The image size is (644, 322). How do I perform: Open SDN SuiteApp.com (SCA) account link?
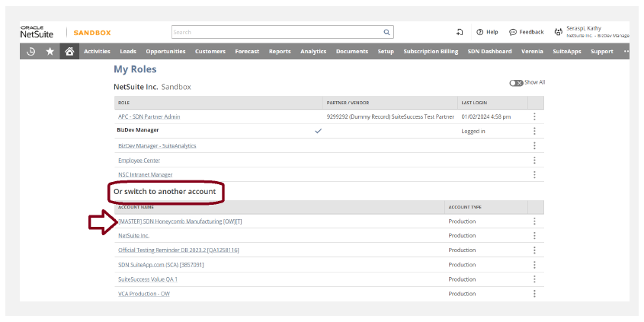(161, 265)
